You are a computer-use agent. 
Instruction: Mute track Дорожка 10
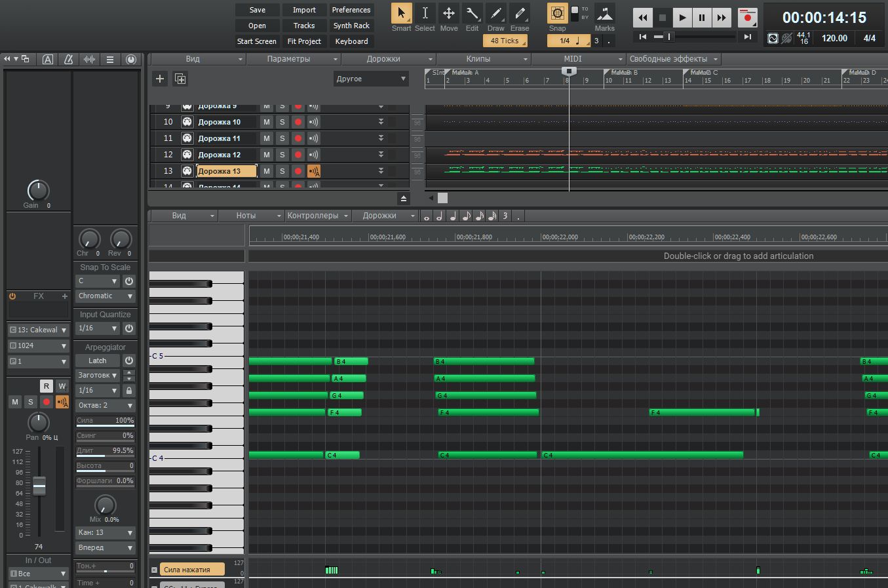(267, 122)
